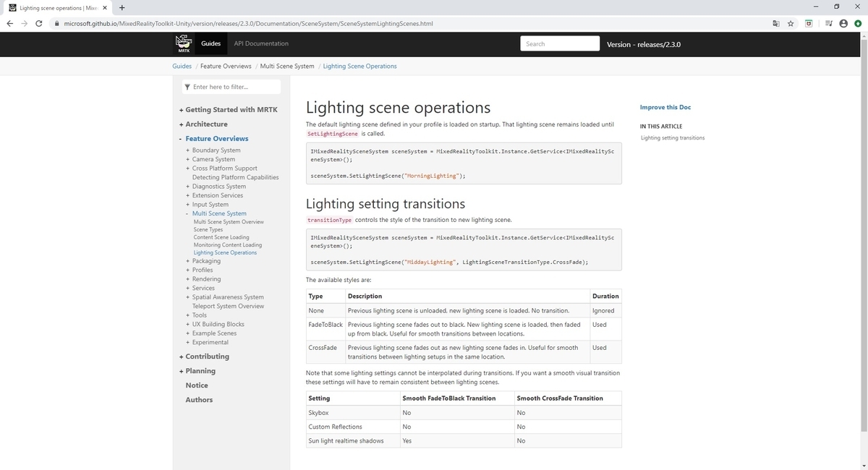Image resolution: width=868 pixels, height=470 pixels.
Task: Switch to the API Documentation tab
Action: pyautogui.click(x=261, y=43)
